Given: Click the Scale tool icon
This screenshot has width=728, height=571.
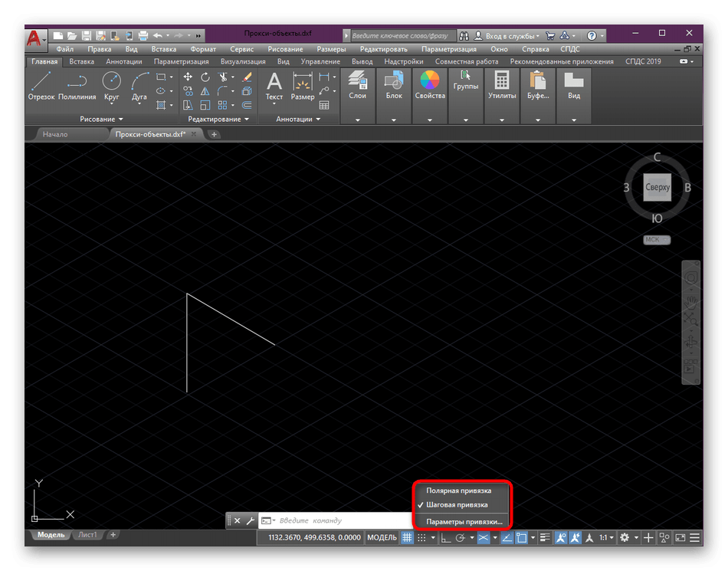Looking at the screenshot, I should point(205,105).
